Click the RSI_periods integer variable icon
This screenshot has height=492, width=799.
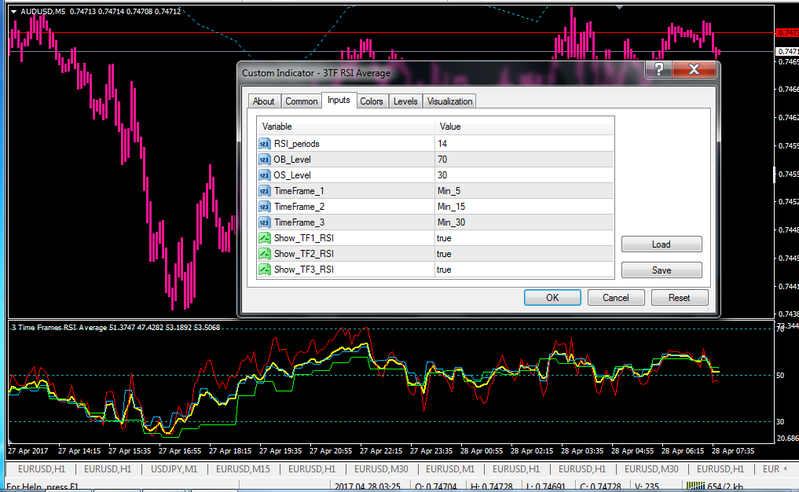[x=266, y=144]
